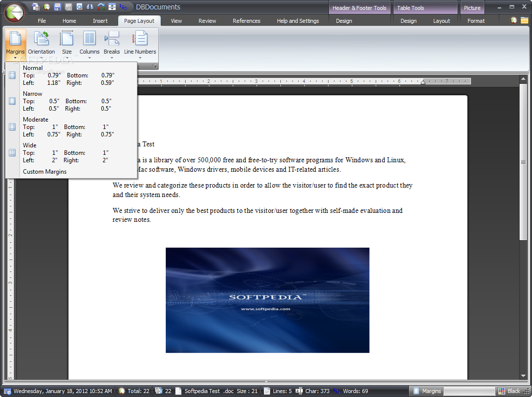The width and height of the screenshot is (532, 397).
Task: Click the scroll up arrow
Action: (x=523, y=79)
